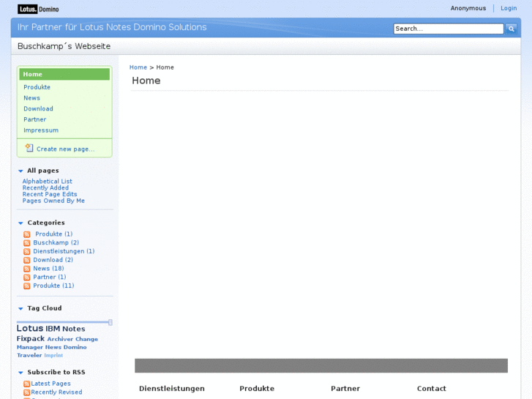
Task: Open Recent Page Edits link
Action: point(50,194)
